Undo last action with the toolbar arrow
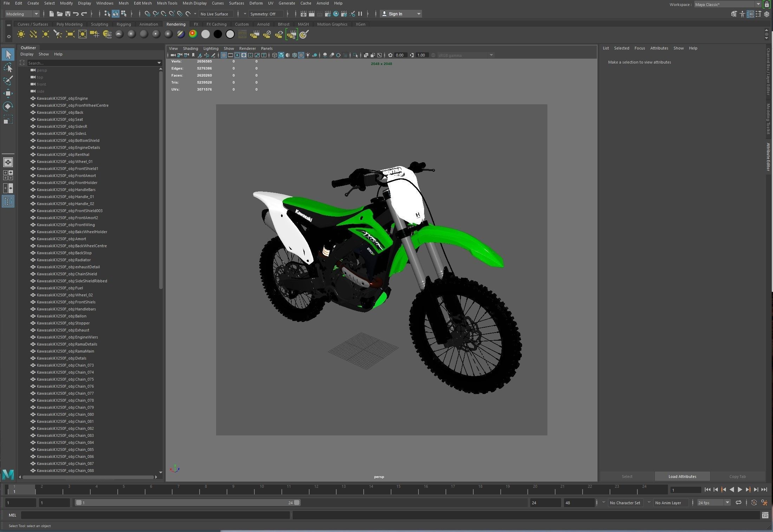The height and width of the screenshot is (532, 773). click(76, 14)
